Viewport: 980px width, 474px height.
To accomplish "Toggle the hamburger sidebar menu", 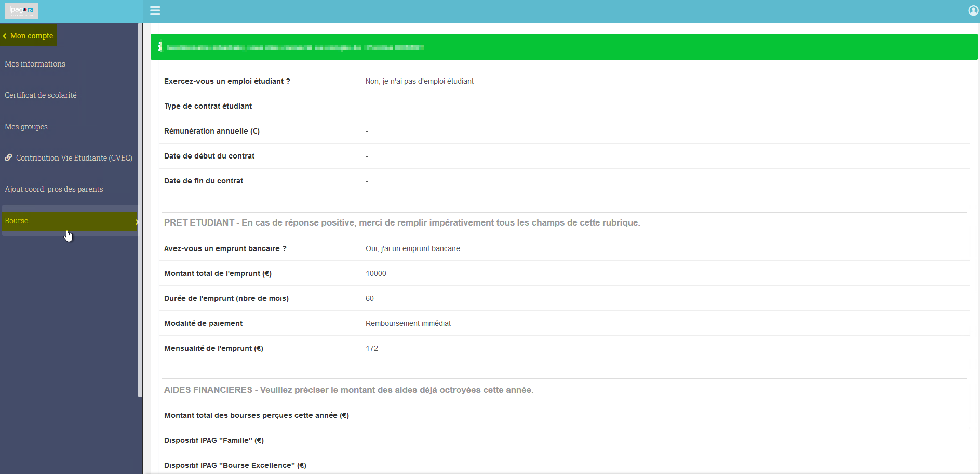I will (155, 10).
